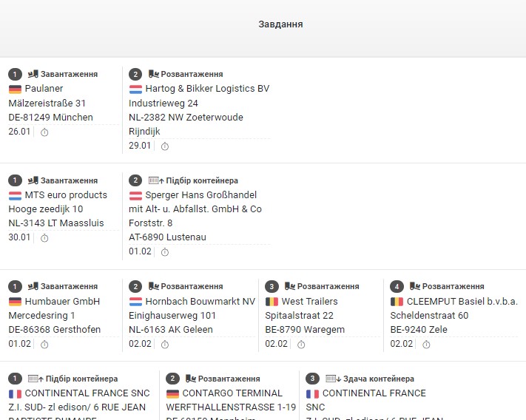Click address AT-6890 Lustenau
This screenshot has height=420, width=526.
[x=167, y=237]
